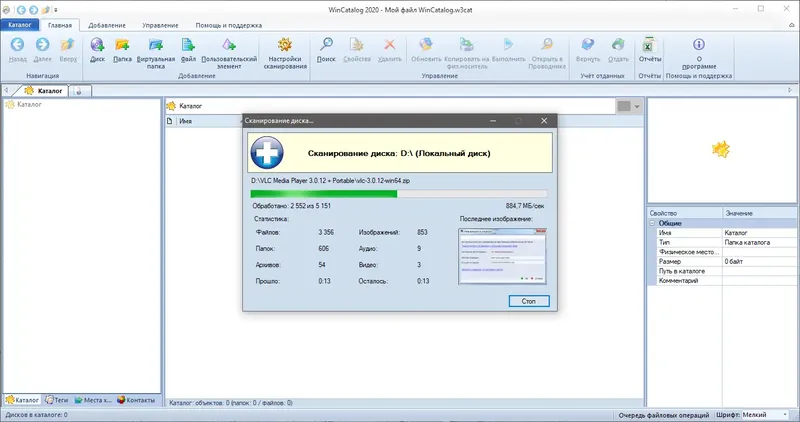Open the view mode dropdown arrow
The image size is (800, 422).
pyautogui.click(x=637, y=106)
